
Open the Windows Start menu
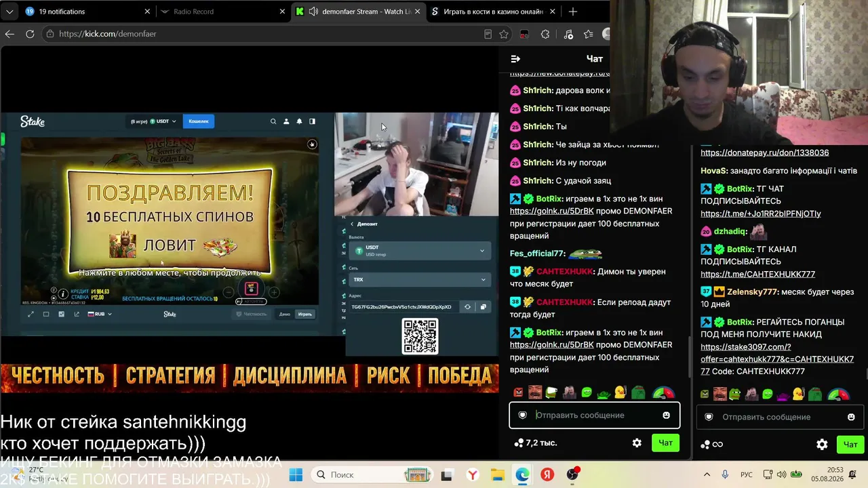pos(296,474)
